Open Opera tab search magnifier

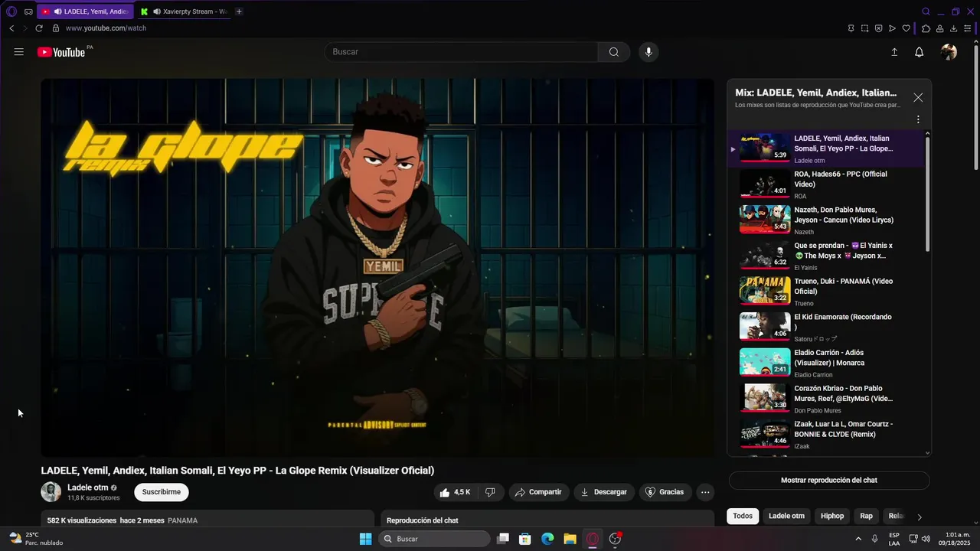926,11
